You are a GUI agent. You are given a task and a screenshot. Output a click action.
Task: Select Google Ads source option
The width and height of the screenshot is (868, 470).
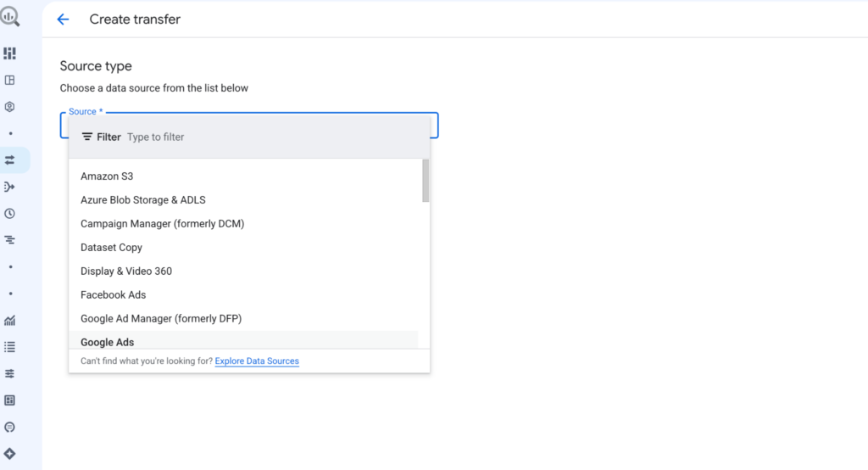pos(243,340)
